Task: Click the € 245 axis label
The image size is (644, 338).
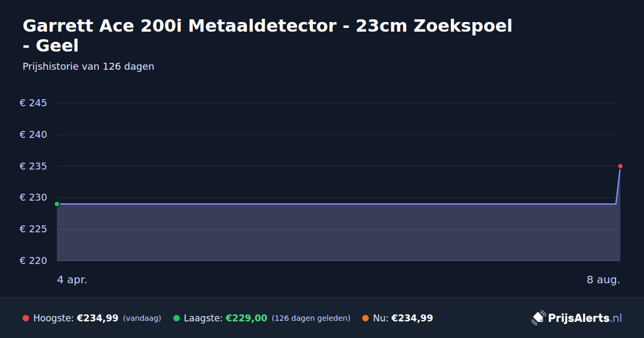Action: pyautogui.click(x=33, y=103)
